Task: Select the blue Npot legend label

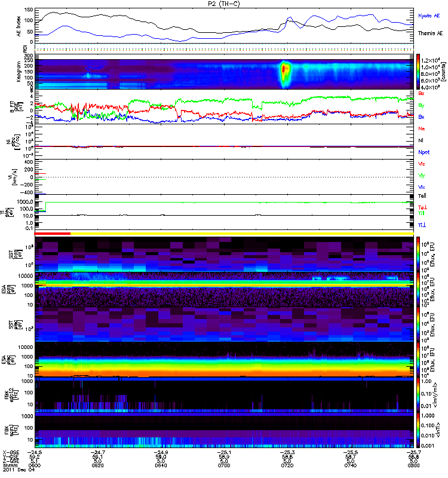Action: (424, 152)
